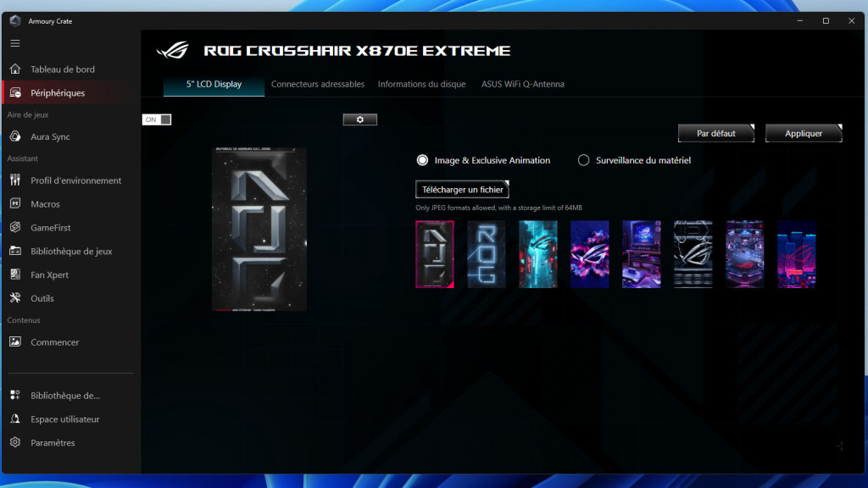Select the cyan and red ROG eye thumbnail
The height and width of the screenshot is (488, 868).
click(x=538, y=254)
